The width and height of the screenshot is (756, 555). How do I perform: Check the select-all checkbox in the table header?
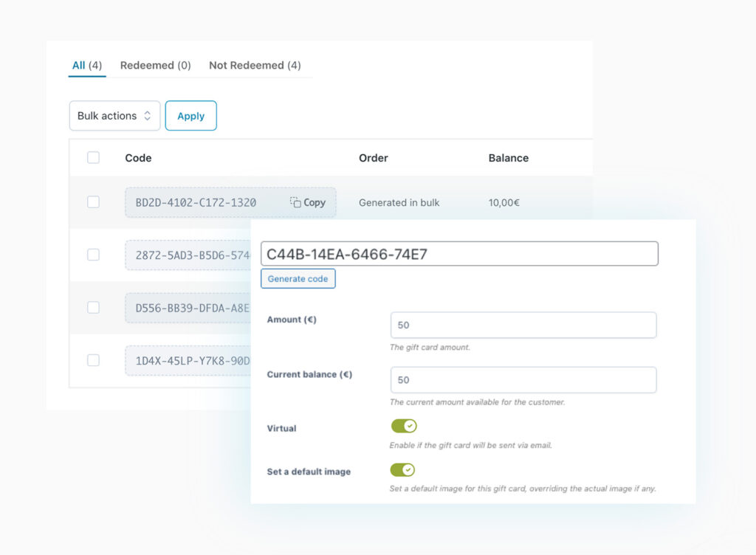[x=93, y=157]
